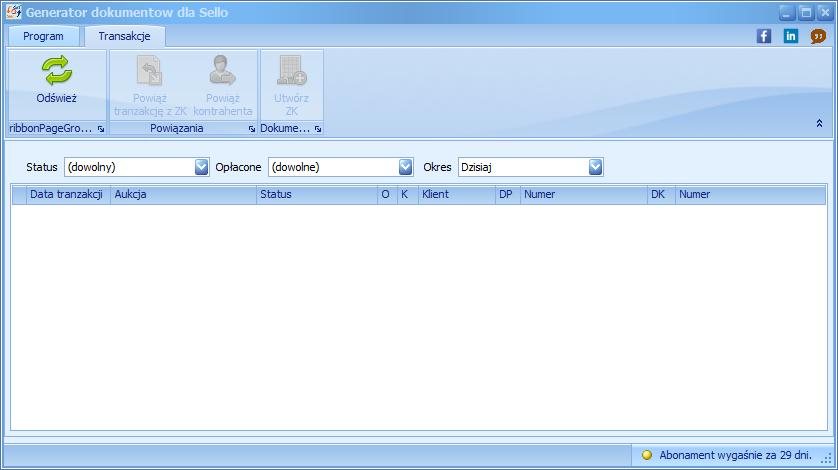Open the Okres dropdown arrow
Viewport: 838px width, 470px height.
pyautogui.click(x=595, y=167)
